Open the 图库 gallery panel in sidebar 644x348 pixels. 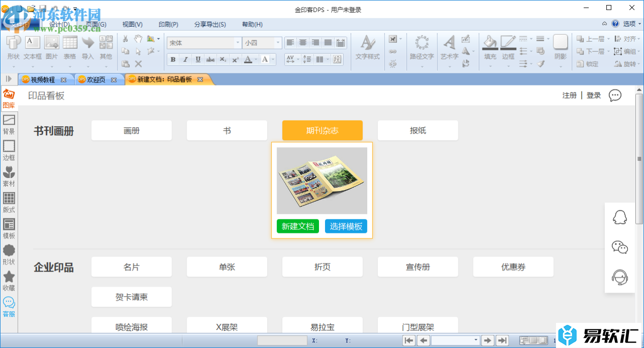coord(9,99)
